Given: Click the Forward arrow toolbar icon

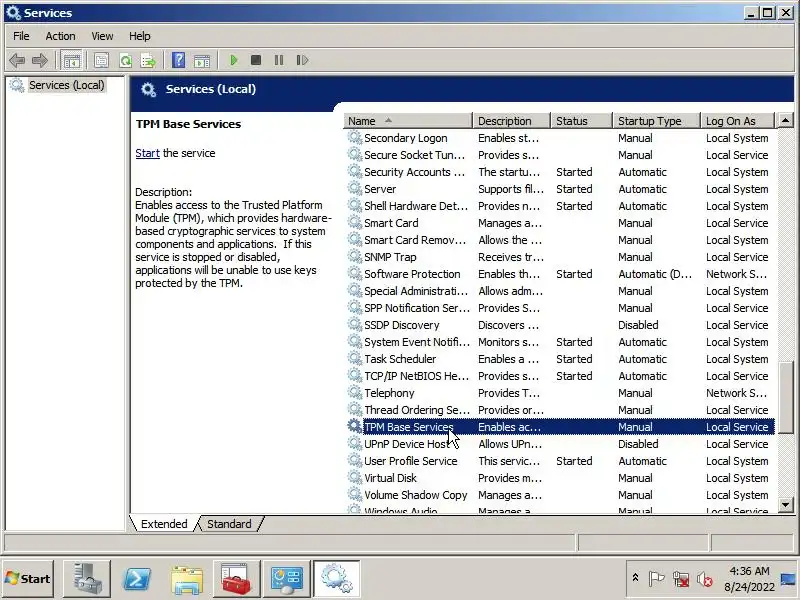Looking at the screenshot, I should [x=40, y=60].
